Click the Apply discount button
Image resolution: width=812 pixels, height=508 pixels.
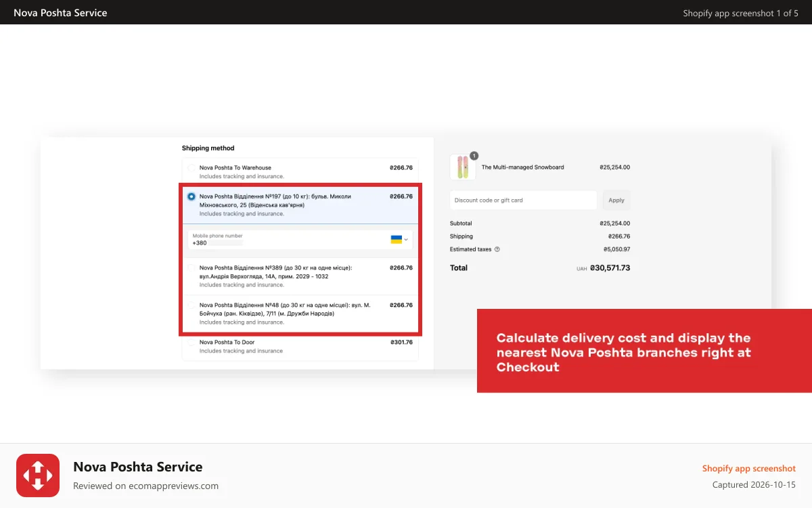[x=616, y=200]
